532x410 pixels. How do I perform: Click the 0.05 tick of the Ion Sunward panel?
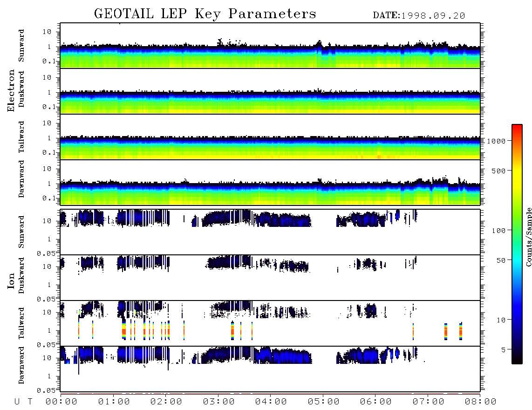pos(46,253)
